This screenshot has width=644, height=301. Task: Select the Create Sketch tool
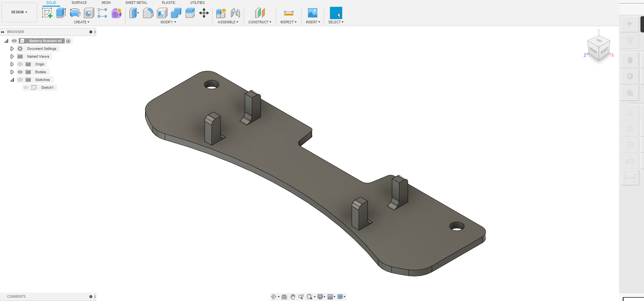tap(48, 13)
